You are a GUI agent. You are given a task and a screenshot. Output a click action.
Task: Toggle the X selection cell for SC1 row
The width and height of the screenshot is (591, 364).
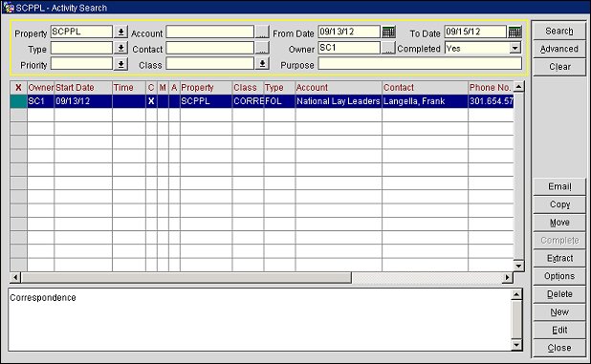[18, 101]
